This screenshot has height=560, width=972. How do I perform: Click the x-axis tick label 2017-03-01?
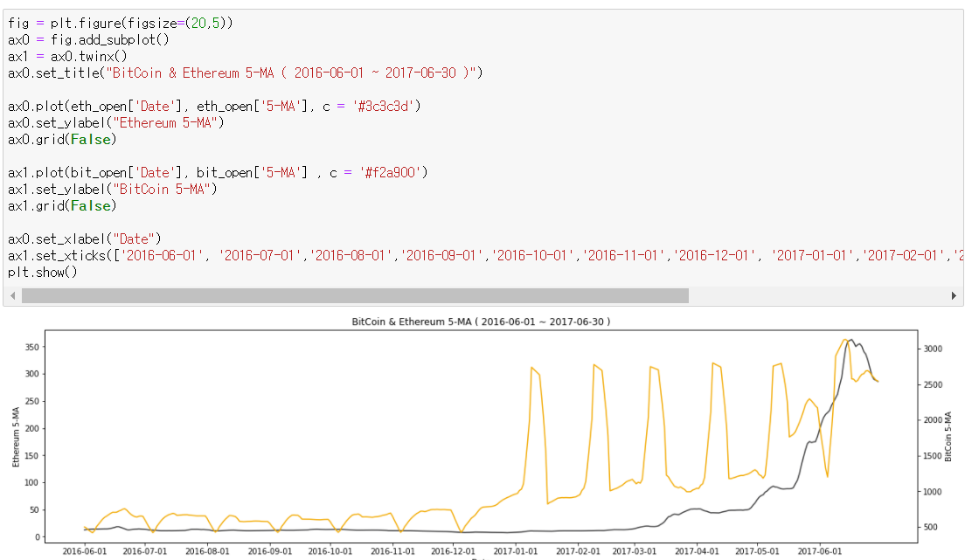(634, 550)
